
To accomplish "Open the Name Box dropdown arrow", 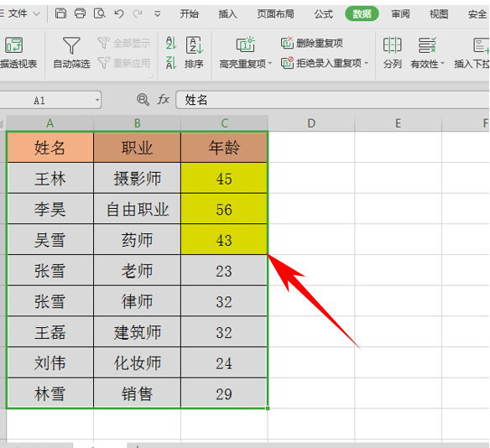I will (97, 101).
